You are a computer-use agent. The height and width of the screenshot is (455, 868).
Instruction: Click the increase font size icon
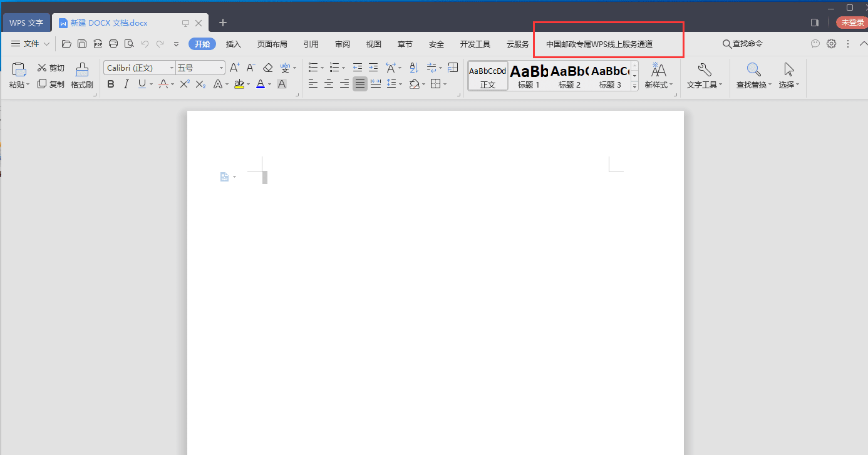(234, 68)
